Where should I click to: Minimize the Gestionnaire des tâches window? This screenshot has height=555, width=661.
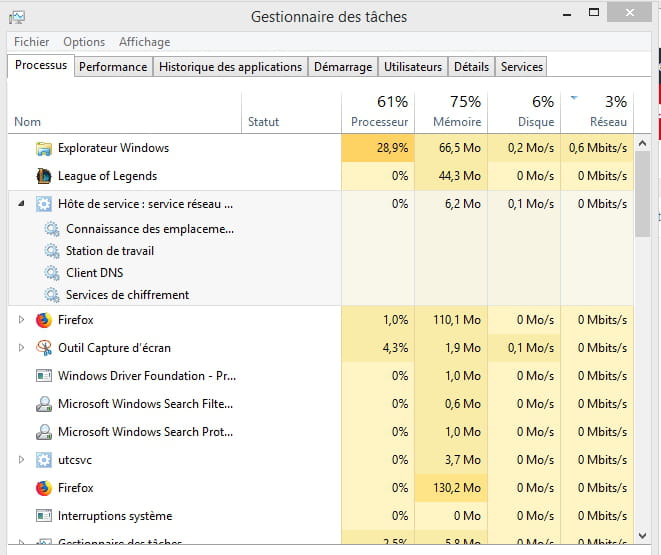(567, 15)
